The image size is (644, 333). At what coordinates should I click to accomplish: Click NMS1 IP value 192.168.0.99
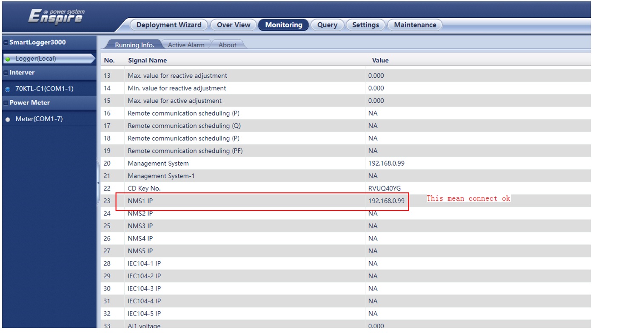[386, 201]
